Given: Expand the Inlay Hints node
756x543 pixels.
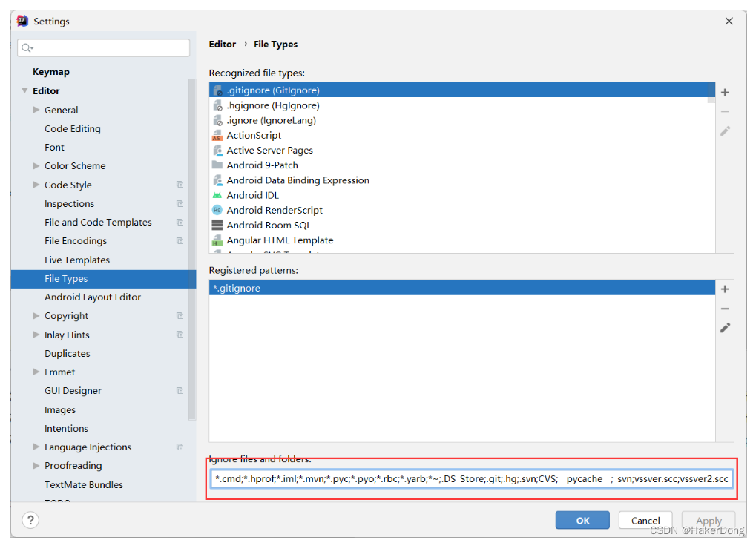Looking at the screenshot, I should coord(36,335).
